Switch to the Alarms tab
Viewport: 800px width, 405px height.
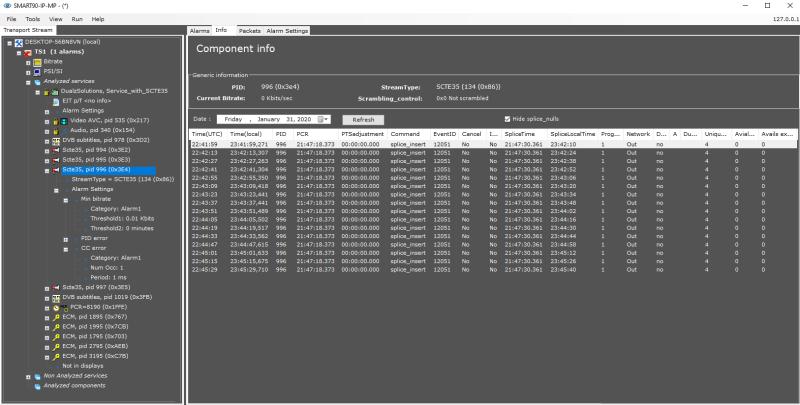point(199,31)
